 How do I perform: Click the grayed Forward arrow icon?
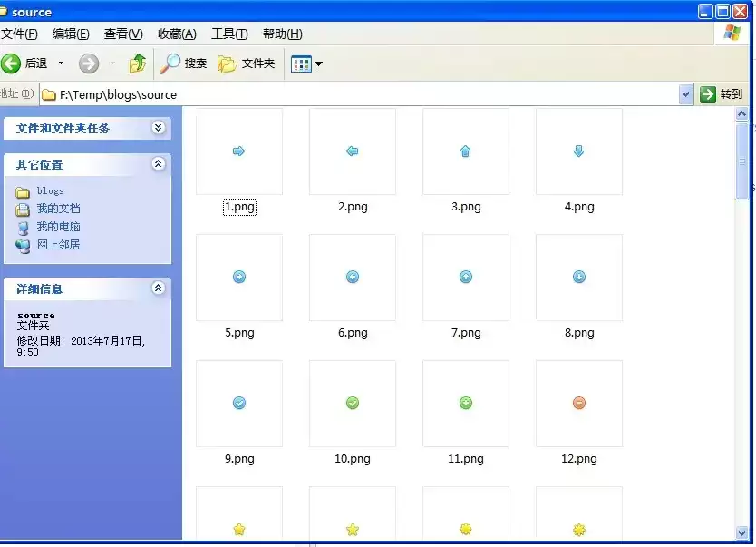[x=89, y=63]
